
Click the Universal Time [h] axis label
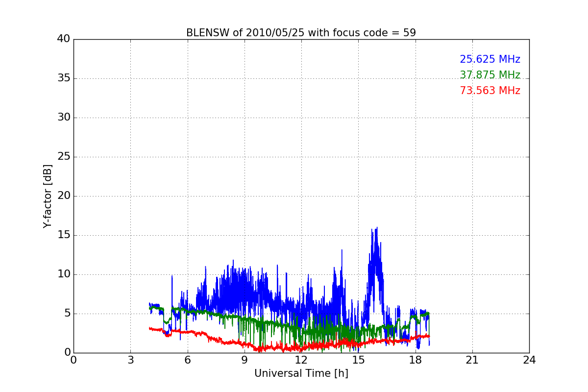[x=301, y=373]
